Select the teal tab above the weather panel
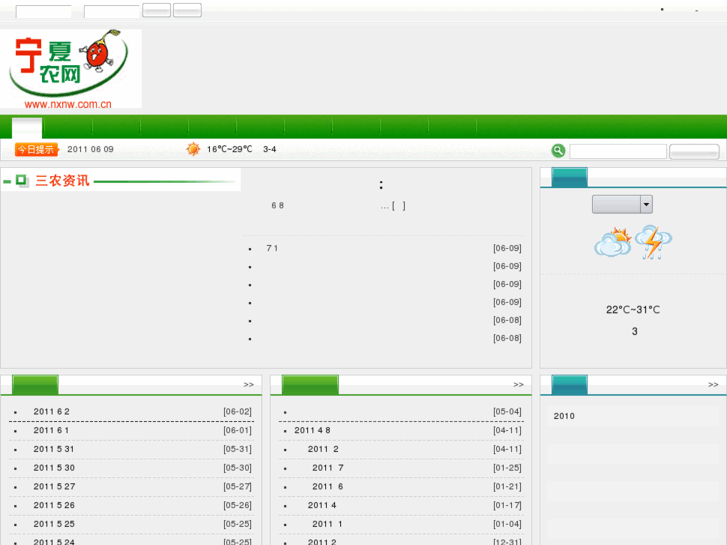 coord(569,178)
